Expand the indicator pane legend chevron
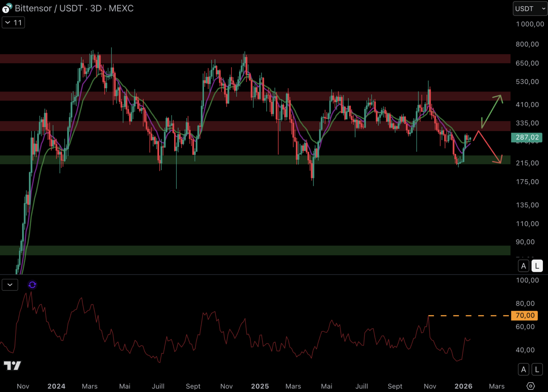Viewport: 548px width, 392px height. (x=10, y=285)
